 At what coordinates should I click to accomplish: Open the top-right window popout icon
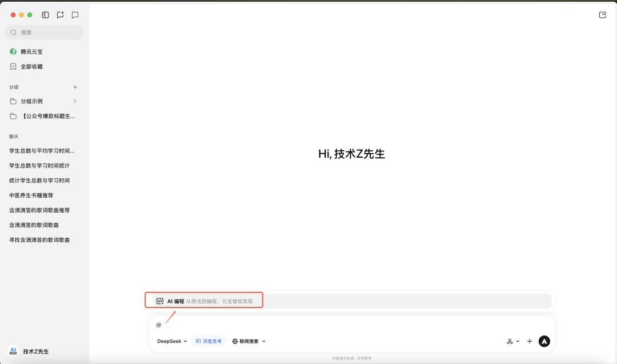click(x=603, y=15)
